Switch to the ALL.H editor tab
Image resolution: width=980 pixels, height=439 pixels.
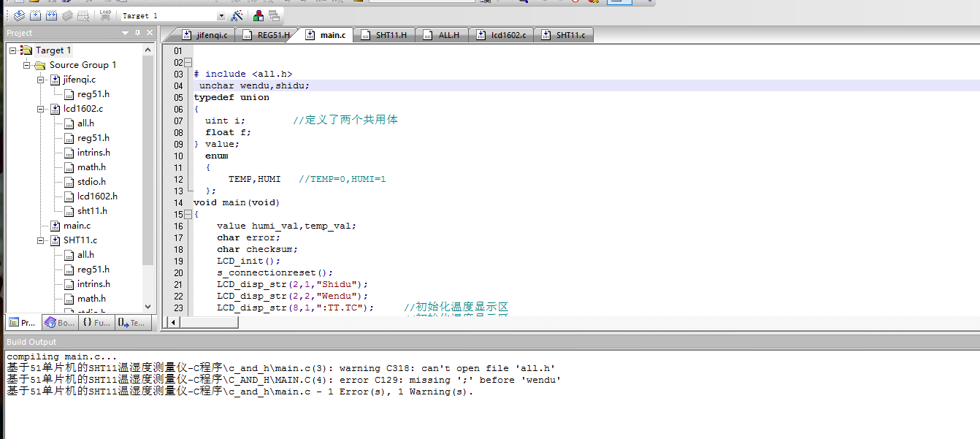(x=443, y=35)
